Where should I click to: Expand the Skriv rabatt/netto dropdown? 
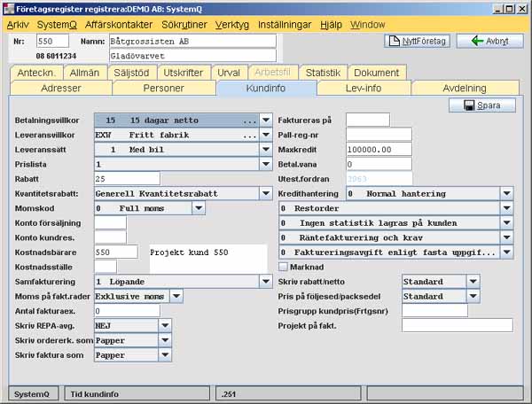473,282
